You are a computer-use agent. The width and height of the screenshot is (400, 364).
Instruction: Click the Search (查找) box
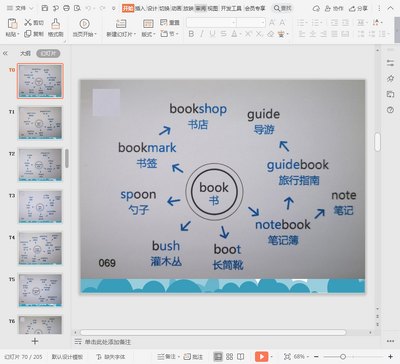coord(282,8)
